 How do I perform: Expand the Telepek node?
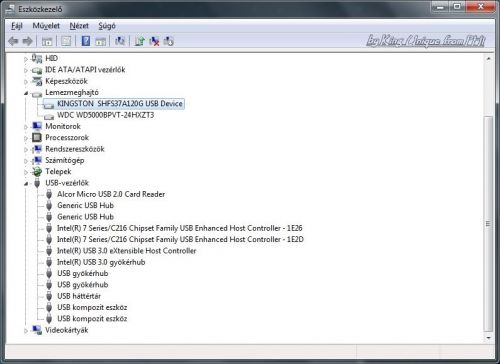pyautogui.click(x=26, y=172)
